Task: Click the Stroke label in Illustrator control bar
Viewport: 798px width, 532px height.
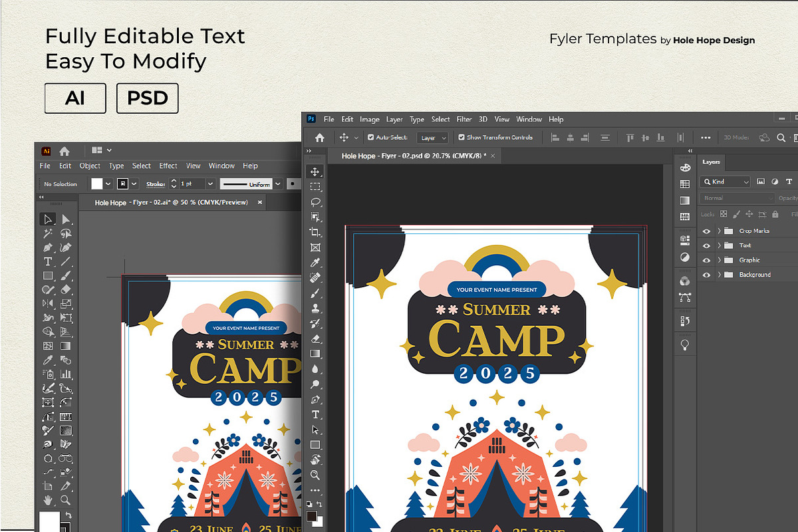Action: click(x=156, y=184)
